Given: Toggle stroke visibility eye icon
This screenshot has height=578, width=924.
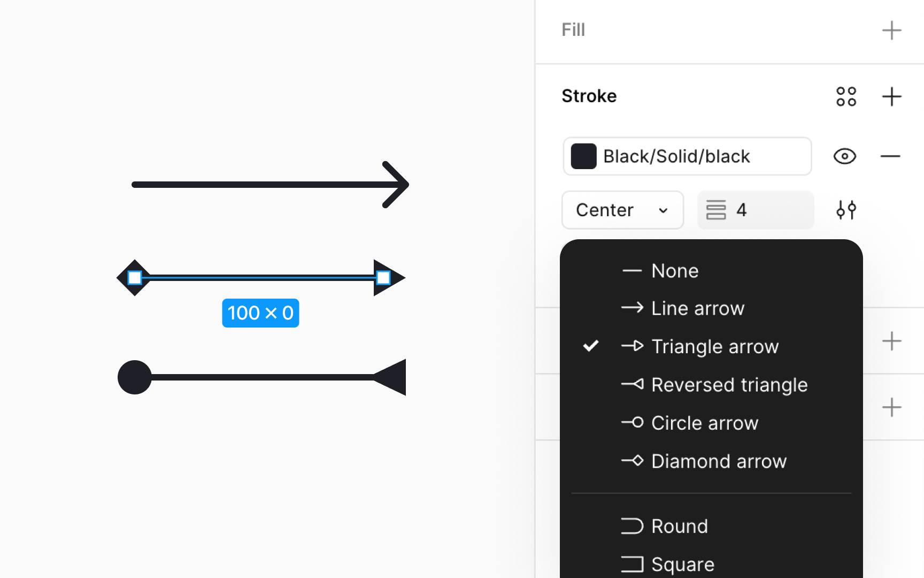Looking at the screenshot, I should [x=845, y=156].
